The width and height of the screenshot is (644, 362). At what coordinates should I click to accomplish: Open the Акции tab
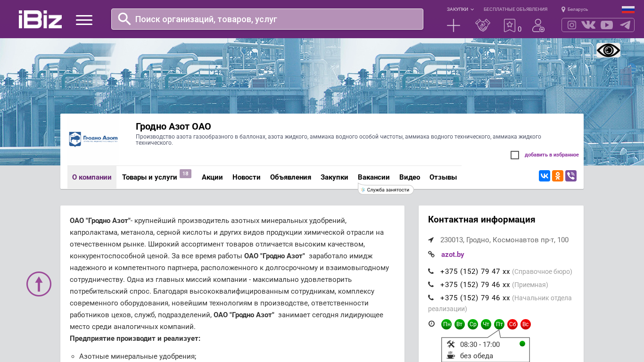click(x=212, y=177)
